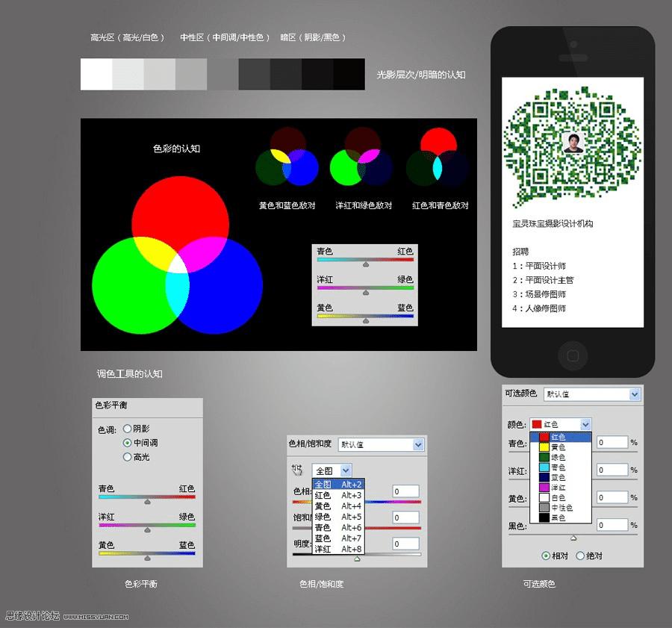This screenshot has height=628, width=672.
Task: Click the 色相 value field showing 0
Action: (x=405, y=491)
